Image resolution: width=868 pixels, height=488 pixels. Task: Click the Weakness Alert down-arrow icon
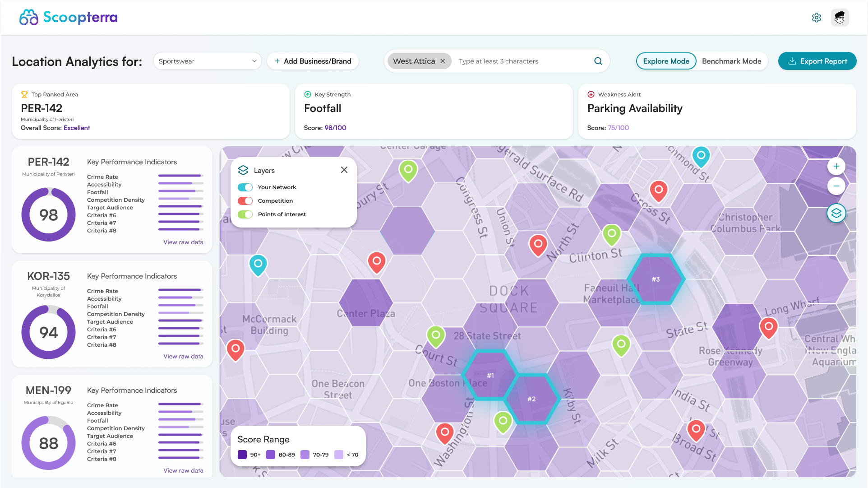[x=591, y=94]
